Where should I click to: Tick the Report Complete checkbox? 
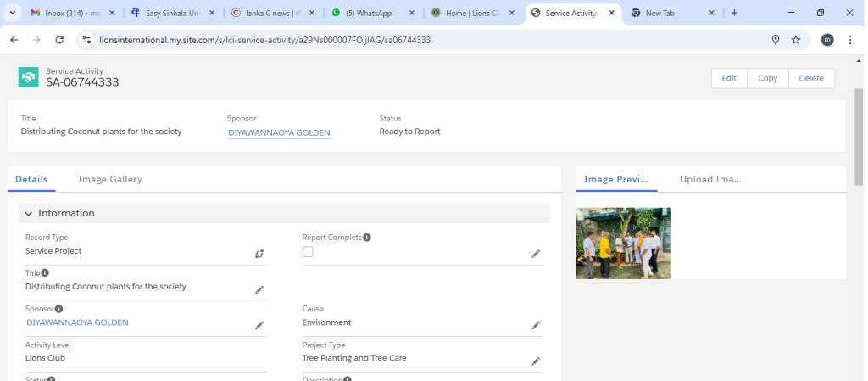point(307,252)
